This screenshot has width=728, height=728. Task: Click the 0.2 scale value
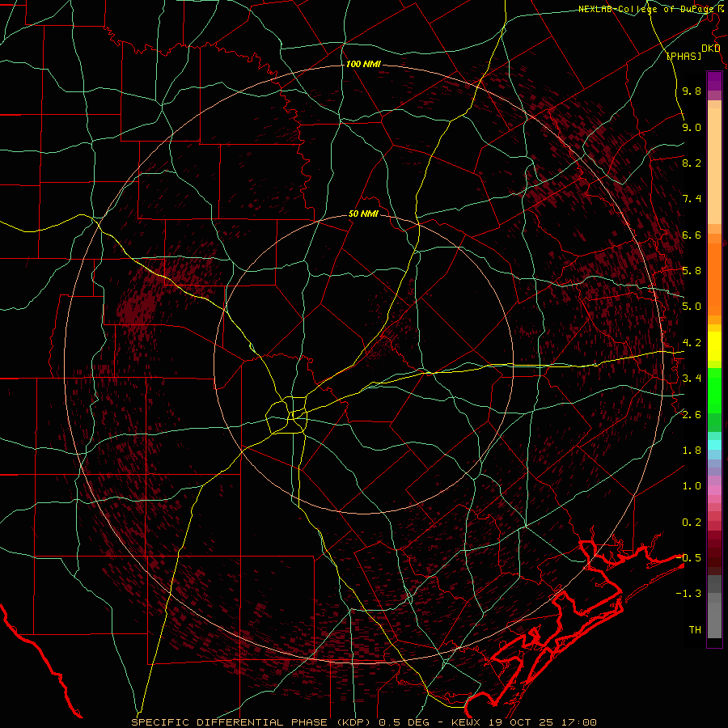coord(692,522)
